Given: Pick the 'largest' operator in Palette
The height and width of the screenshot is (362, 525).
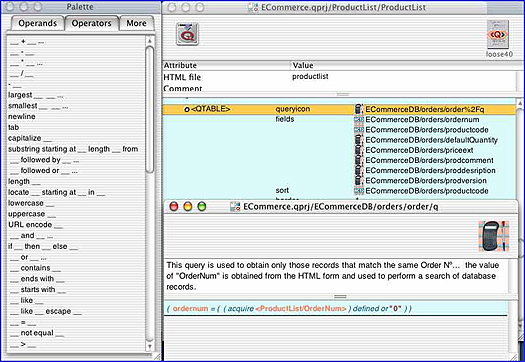Looking at the screenshot, I should pyautogui.click(x=36, y=95).
